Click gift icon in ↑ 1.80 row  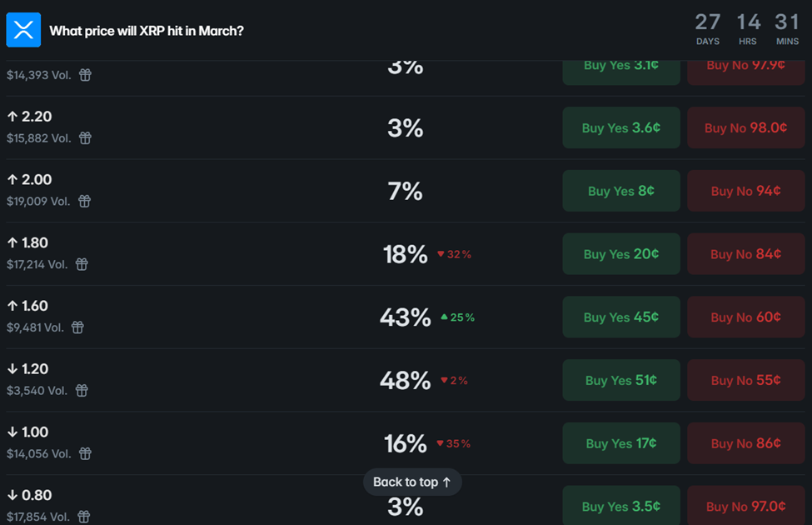tap(82, 264)
